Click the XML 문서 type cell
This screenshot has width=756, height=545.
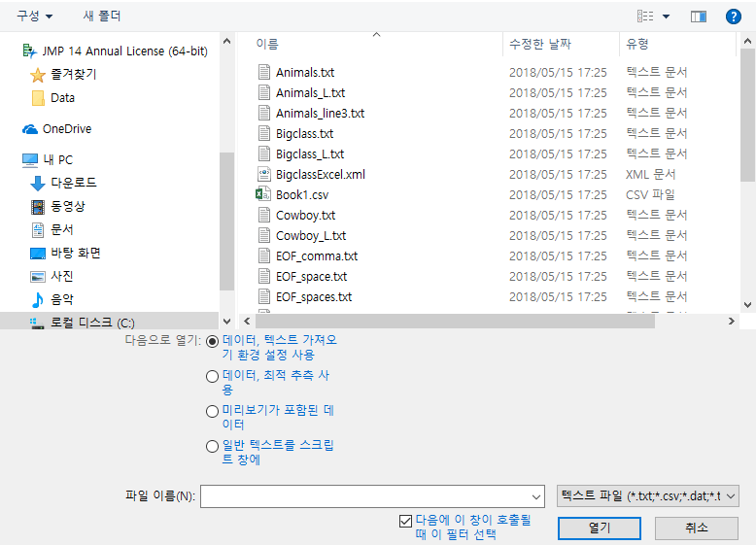650,174
